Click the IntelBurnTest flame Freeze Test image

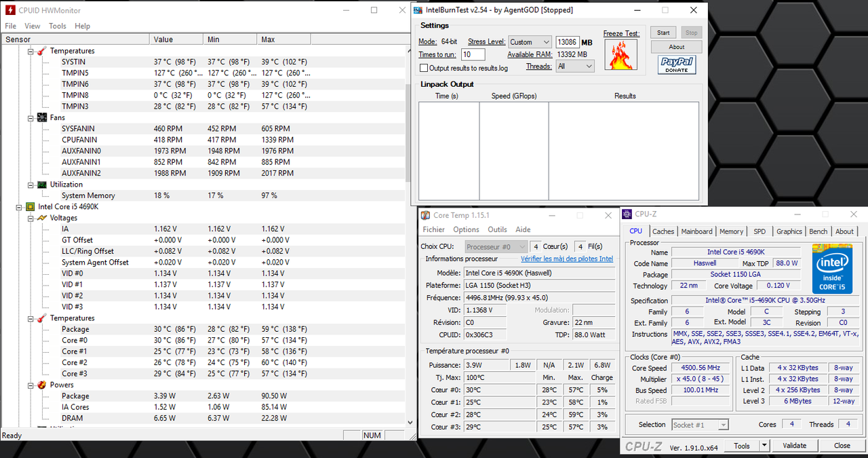pyautogui.click(x=621, y=55)
